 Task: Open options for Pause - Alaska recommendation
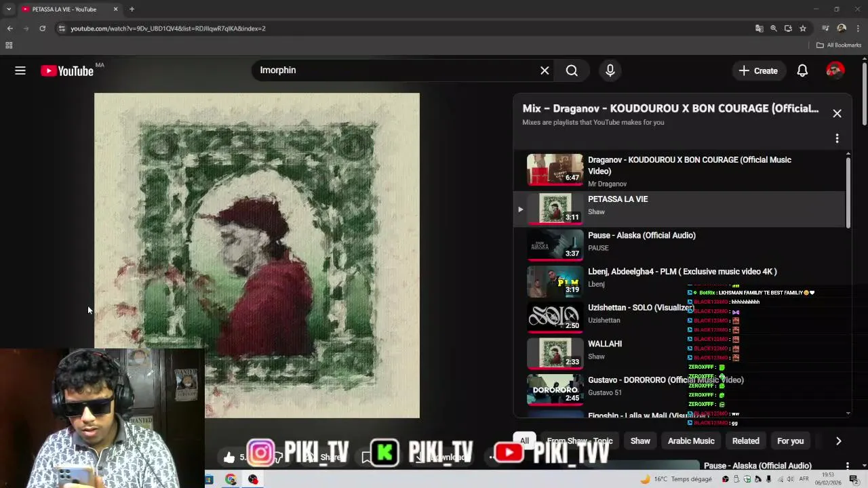point(847,466)
